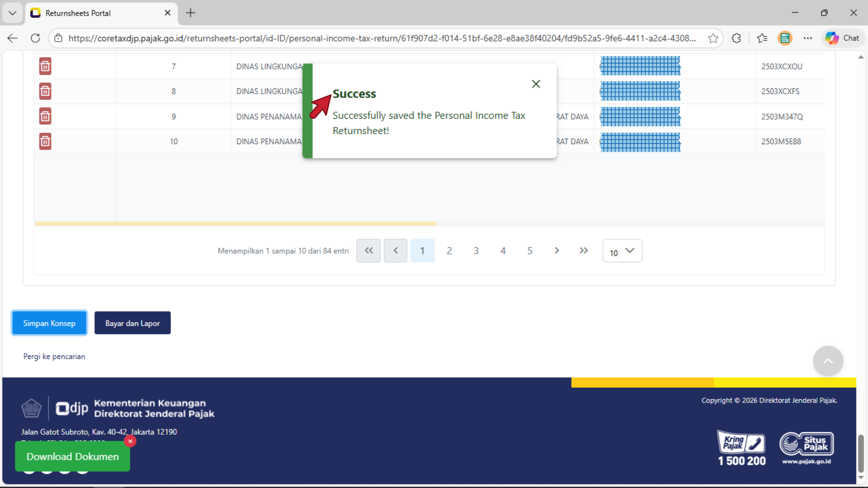Click the trash icon for row 9
868x488 pixels.
pos(45,116)
